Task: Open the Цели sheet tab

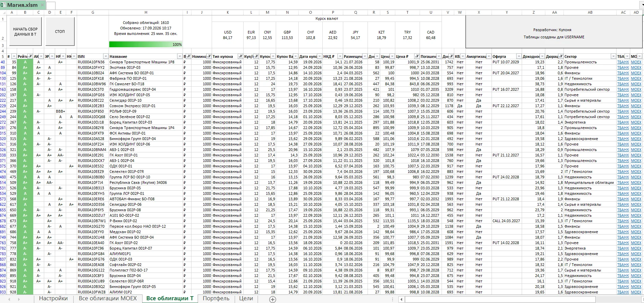Action: [246, 299]
